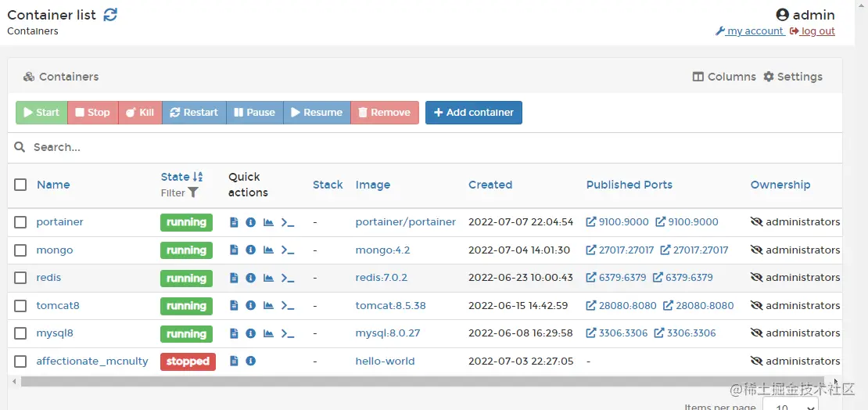Sort by the Published Ports column header
The height and width of the screenshot is (410, 868).
pos(629,185)
